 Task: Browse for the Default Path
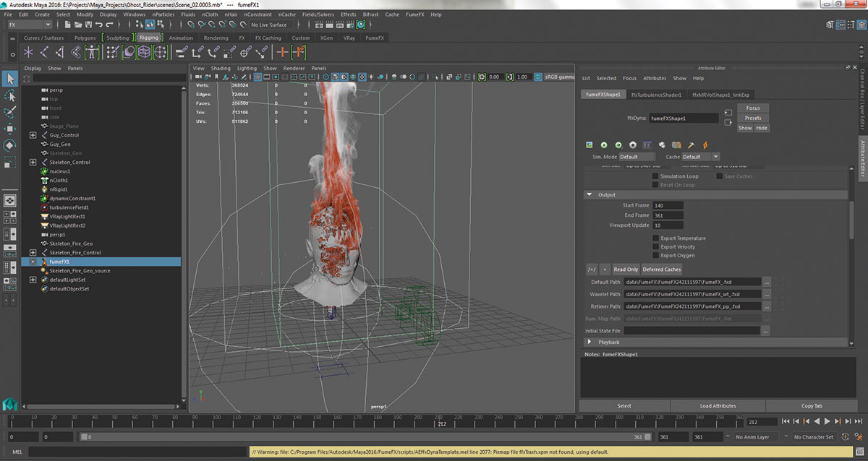765,282
